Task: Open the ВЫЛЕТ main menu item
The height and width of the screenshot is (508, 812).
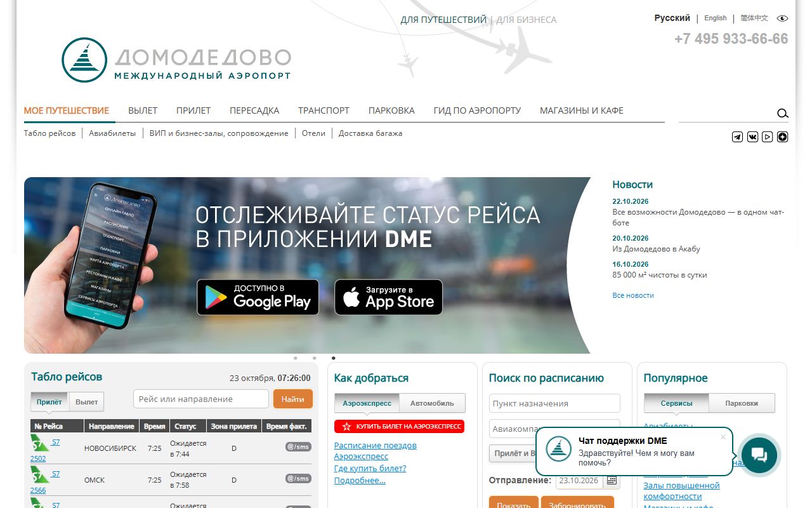Action: (x=143, y=110)
